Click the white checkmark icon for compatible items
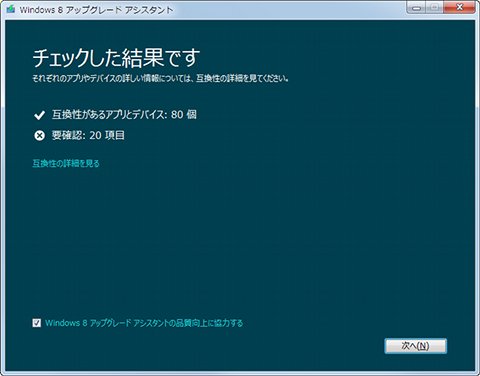480x376 pixels. pyautogui.click(x=39, y=115)
